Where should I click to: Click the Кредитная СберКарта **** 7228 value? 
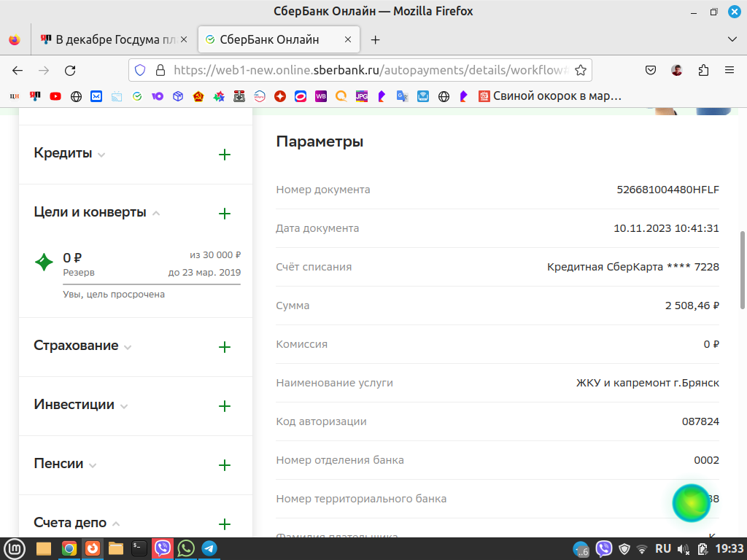point(633,267)
